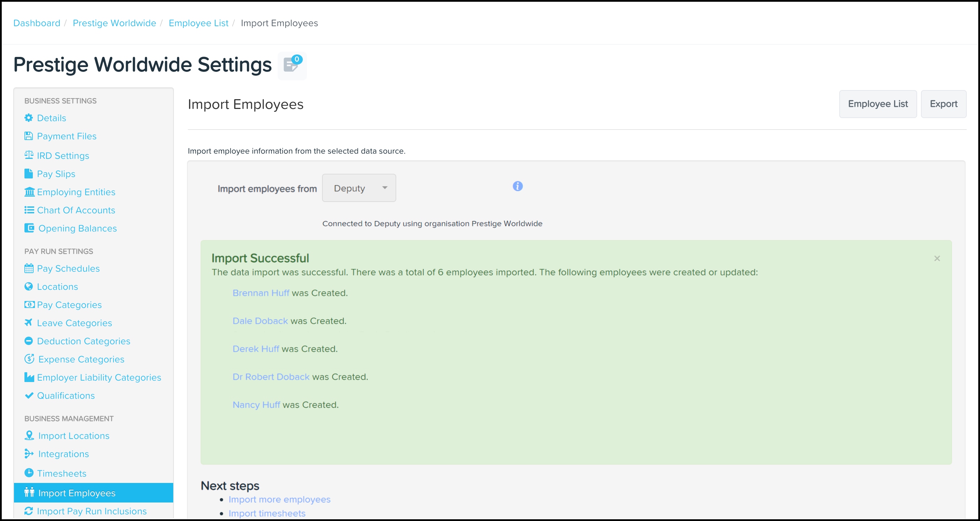Open the Import employees from dropdown
This screenshot has width=980, height=521.
(x=359, y=188)
